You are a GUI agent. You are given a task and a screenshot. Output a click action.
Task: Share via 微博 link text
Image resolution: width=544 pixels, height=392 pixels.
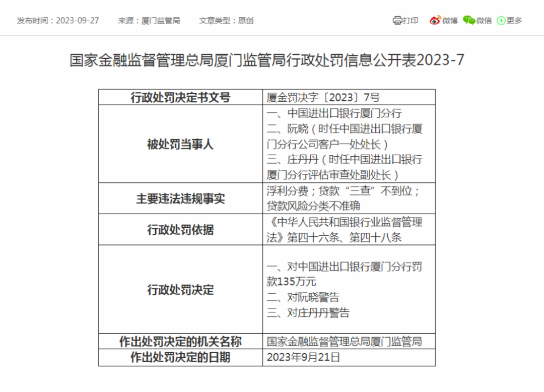click(450, 21)
